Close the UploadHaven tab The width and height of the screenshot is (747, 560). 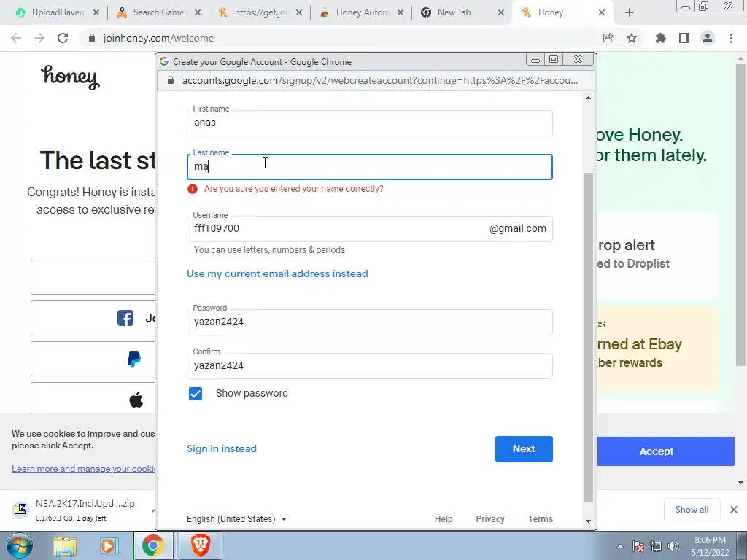pos(96,13)
